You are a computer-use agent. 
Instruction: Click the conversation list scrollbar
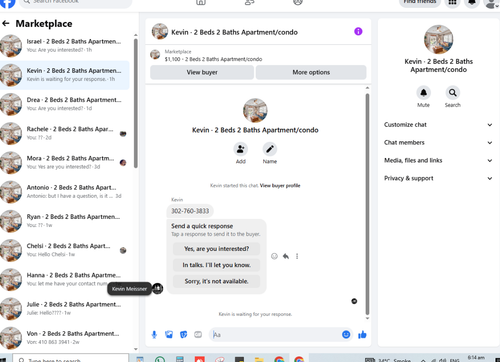point(136,103)
